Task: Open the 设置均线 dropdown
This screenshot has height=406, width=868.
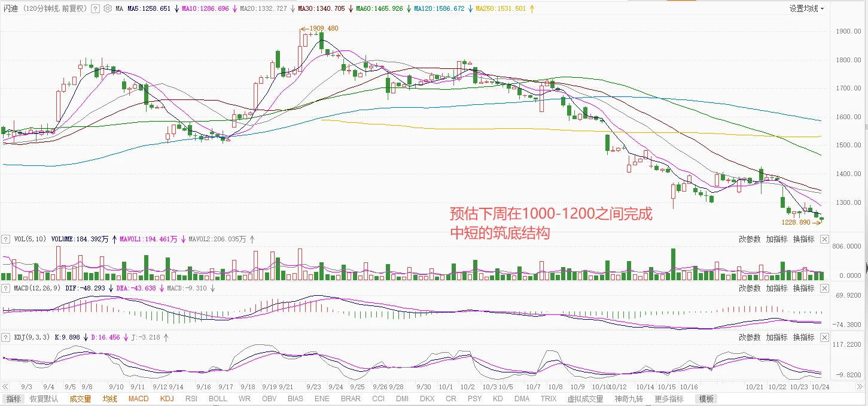Action: click(x=806, y=8)
